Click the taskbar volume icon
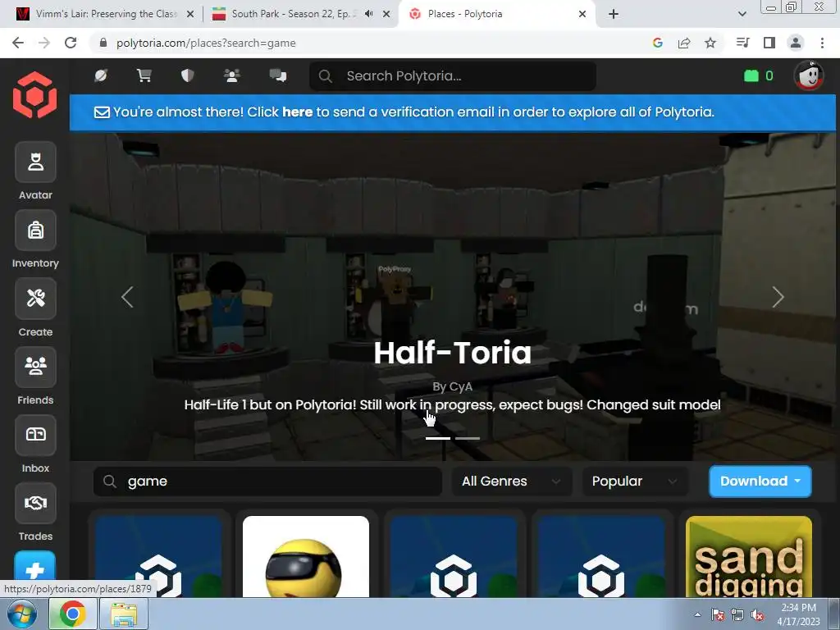 [757, 614]
